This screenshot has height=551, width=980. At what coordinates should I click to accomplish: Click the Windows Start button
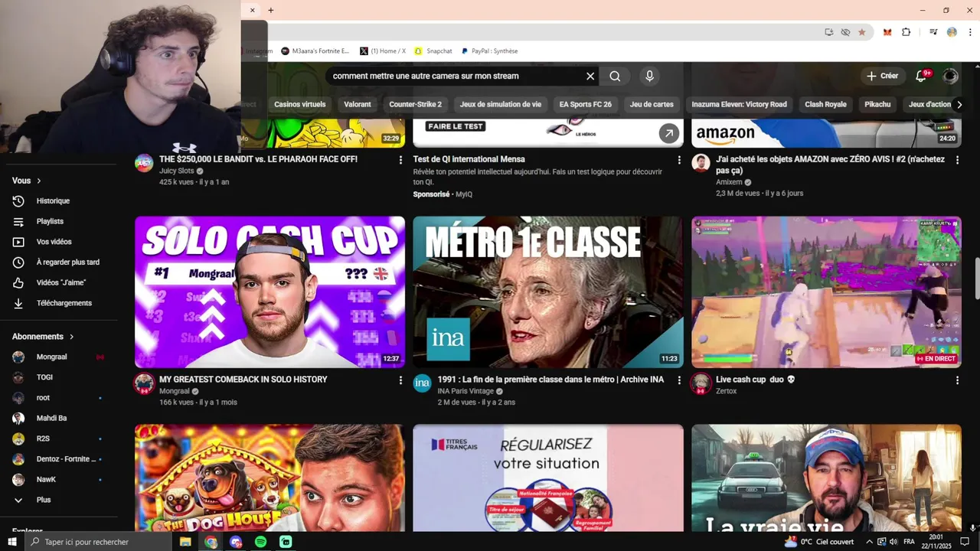(x=12, y=542)
